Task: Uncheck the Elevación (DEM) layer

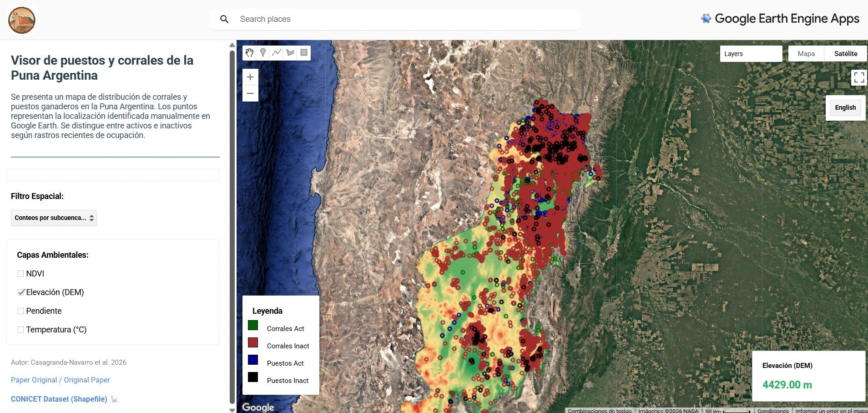Action: point(20,292)
